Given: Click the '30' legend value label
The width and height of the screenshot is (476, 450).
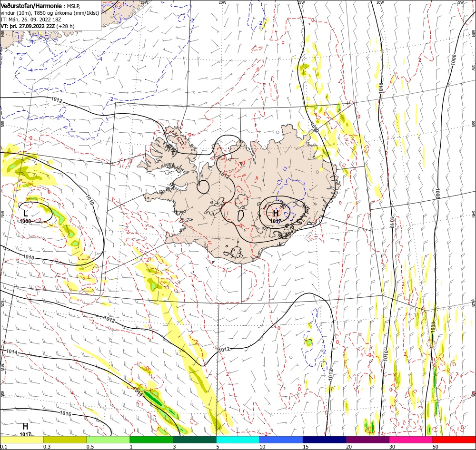Looking at the screenshot, I should click(392, 447).
